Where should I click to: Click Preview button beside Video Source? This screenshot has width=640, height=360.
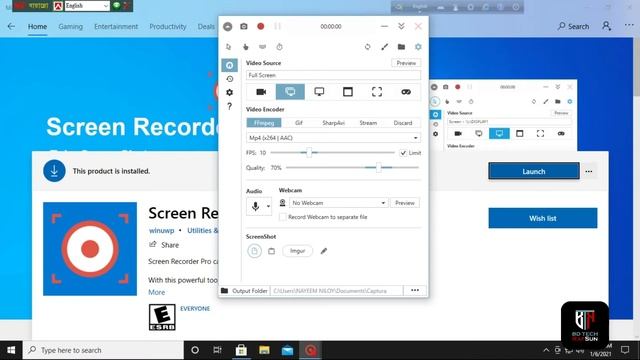pos(406,63)
